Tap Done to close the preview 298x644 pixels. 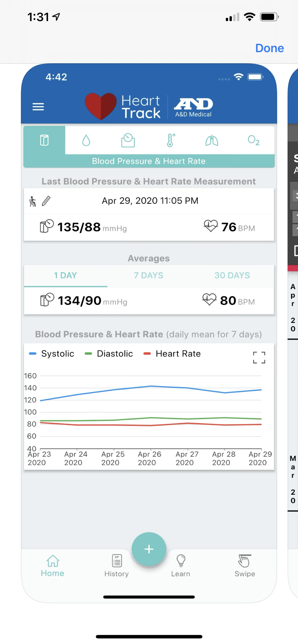(269, 48)
